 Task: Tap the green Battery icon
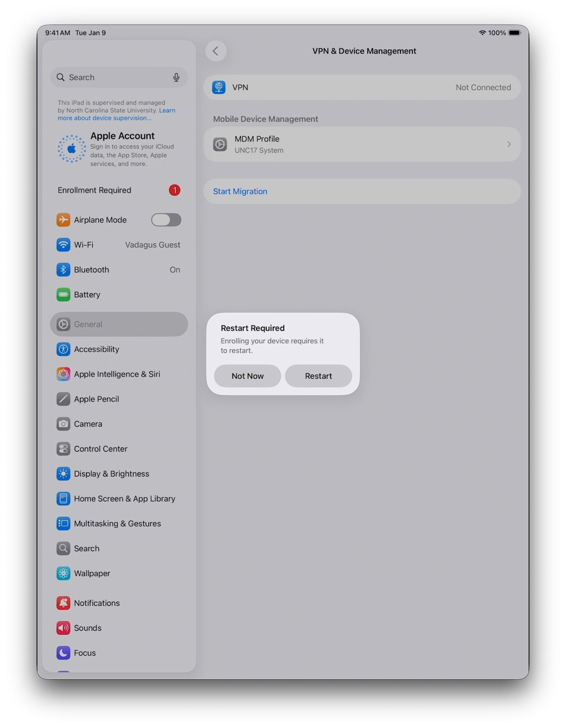coord(64,295)
